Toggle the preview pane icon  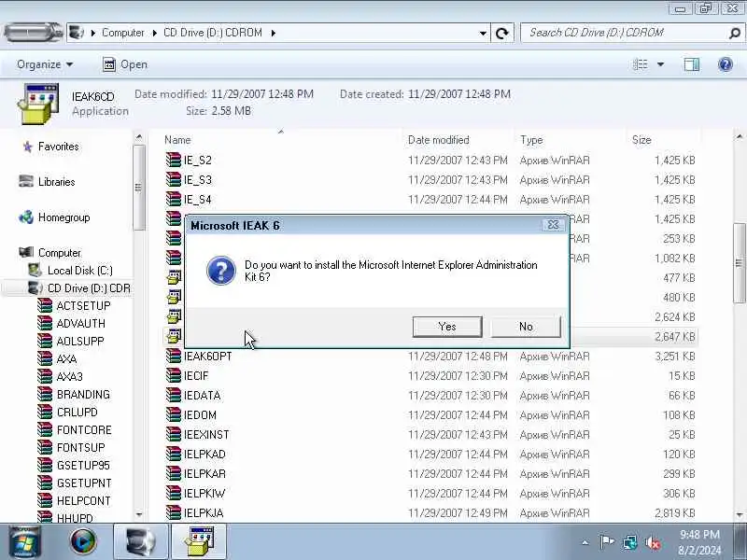692,64
